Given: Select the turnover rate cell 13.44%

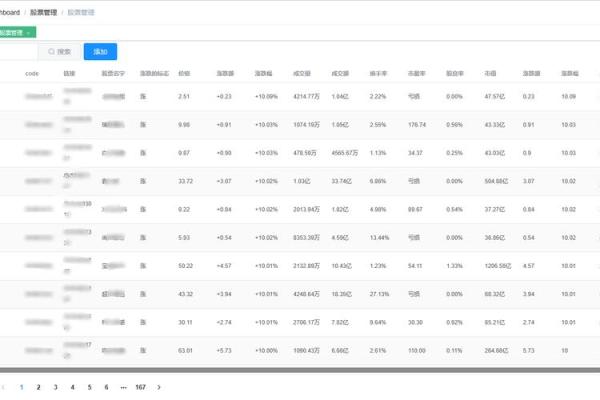Looking at the screenshot, I should click(379, 238).
